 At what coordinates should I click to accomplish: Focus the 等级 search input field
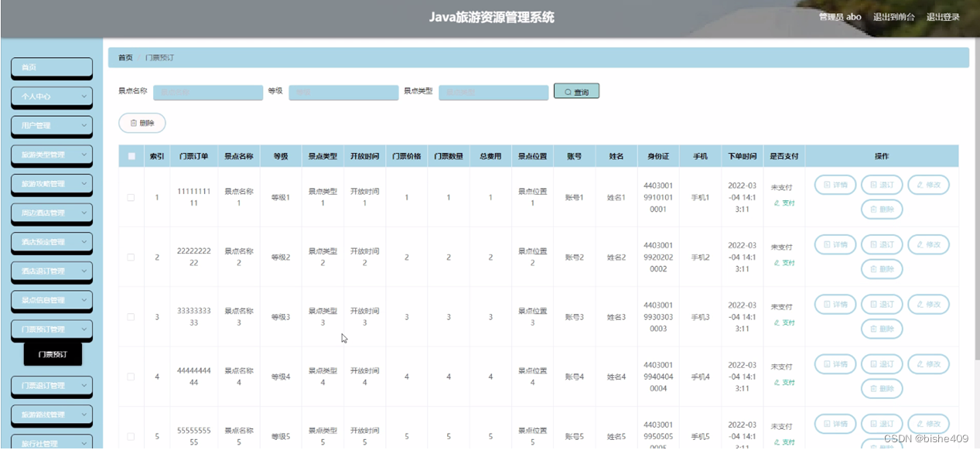pyautogui.click(x=343, y=92)
